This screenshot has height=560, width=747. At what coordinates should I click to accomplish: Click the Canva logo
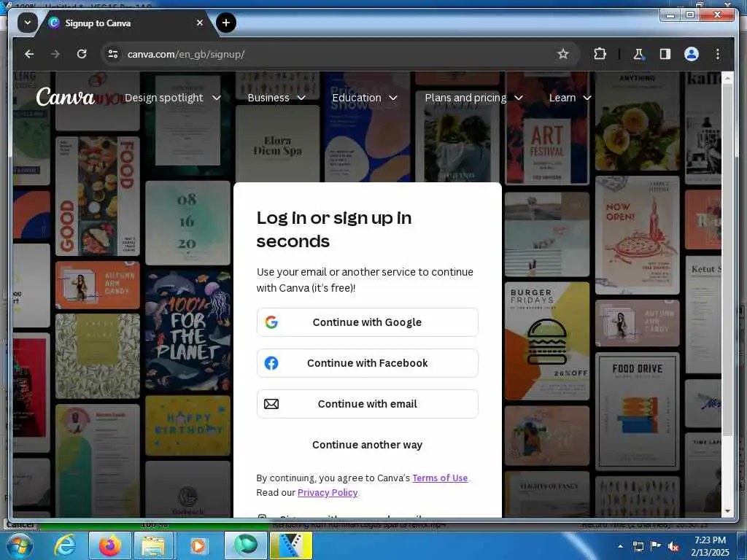(65, 97)
